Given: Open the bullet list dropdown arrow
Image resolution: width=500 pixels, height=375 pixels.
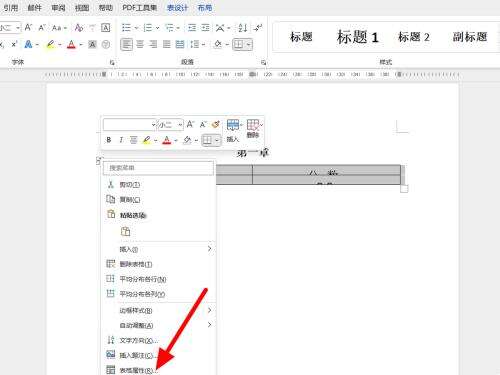Looking at the screenshot, I should point(136,28).
